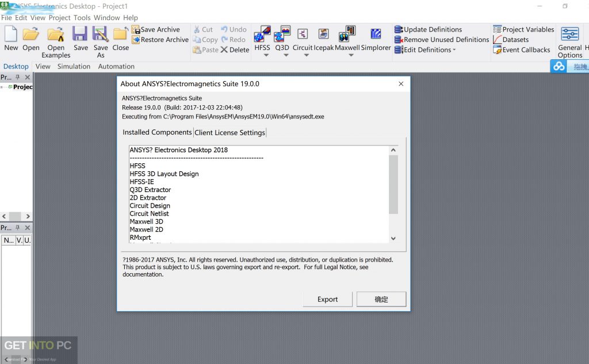Select Restore Archive in the ribbon
Image resolution: width=589 pixels, height=364 pixels.
(160, 40)
